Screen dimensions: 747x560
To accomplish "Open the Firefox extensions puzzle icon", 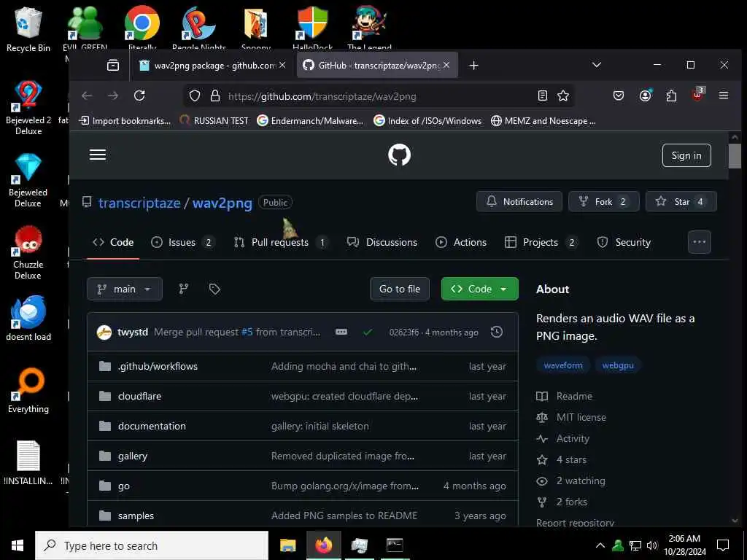I will pos(671,96).
